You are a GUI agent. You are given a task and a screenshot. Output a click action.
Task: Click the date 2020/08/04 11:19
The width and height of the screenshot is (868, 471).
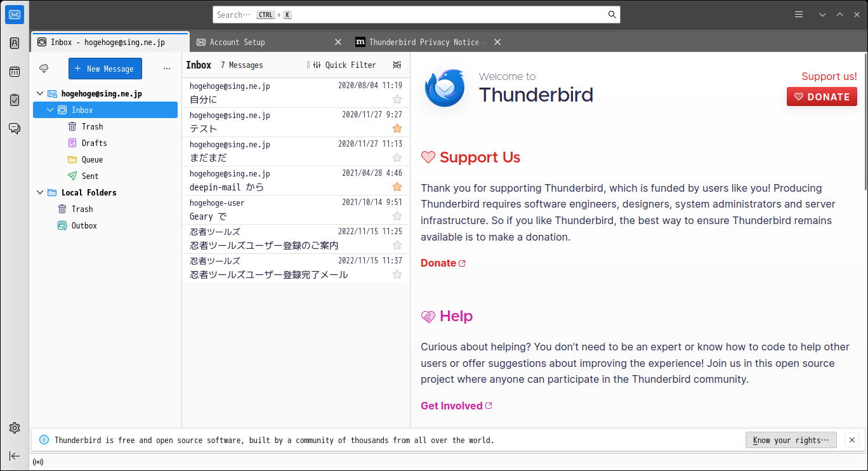370,85
